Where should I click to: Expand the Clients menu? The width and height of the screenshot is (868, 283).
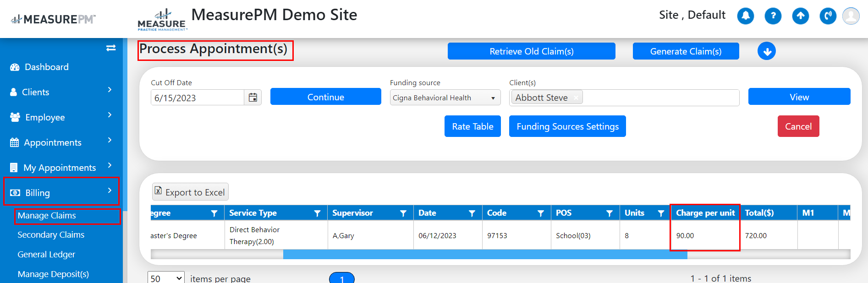60,92
